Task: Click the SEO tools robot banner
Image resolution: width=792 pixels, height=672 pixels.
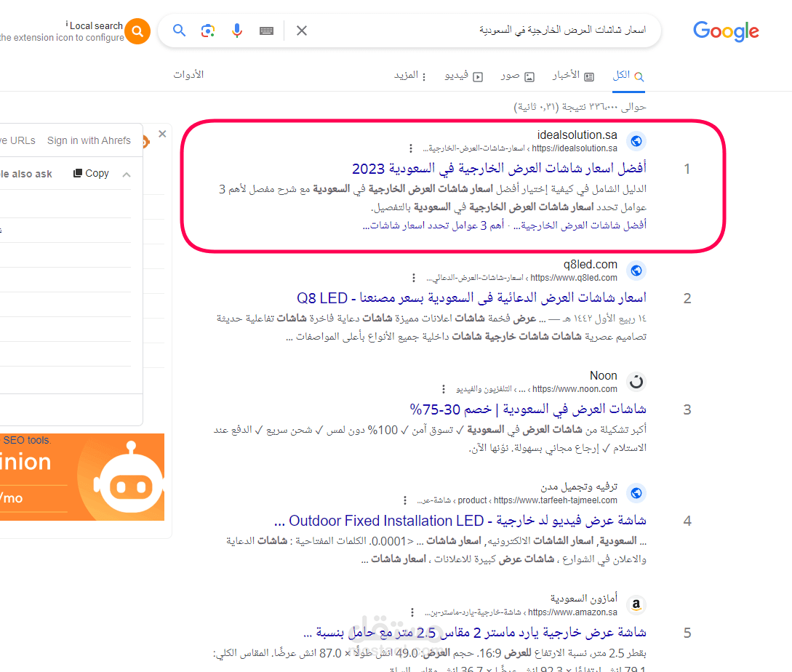Action: 81,477
